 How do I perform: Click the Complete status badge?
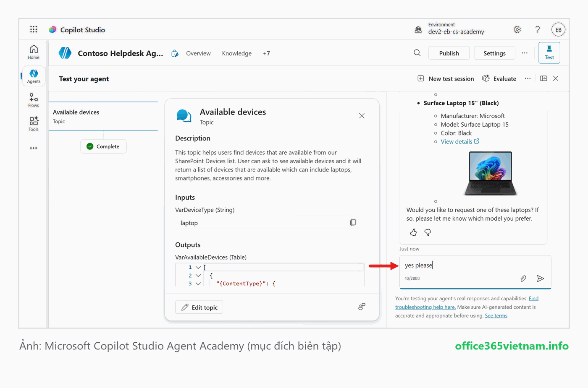pos(103,146)
